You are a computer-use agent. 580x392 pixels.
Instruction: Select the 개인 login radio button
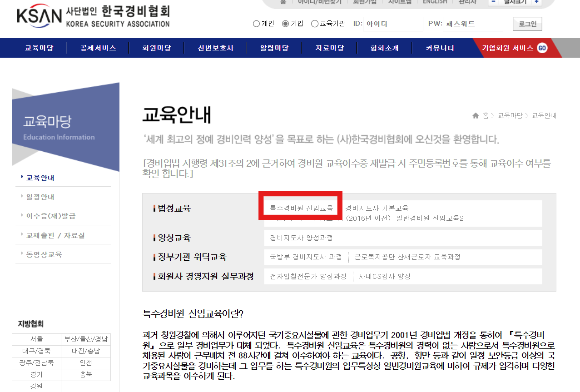coord(256,24)
